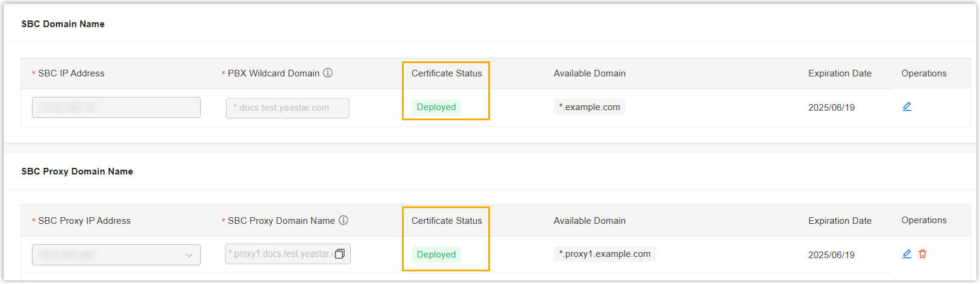Click the expiration date in SBC Domain Name row
Image resolution: width=980 pixels, height=284 pixels.
coord(831,108)
